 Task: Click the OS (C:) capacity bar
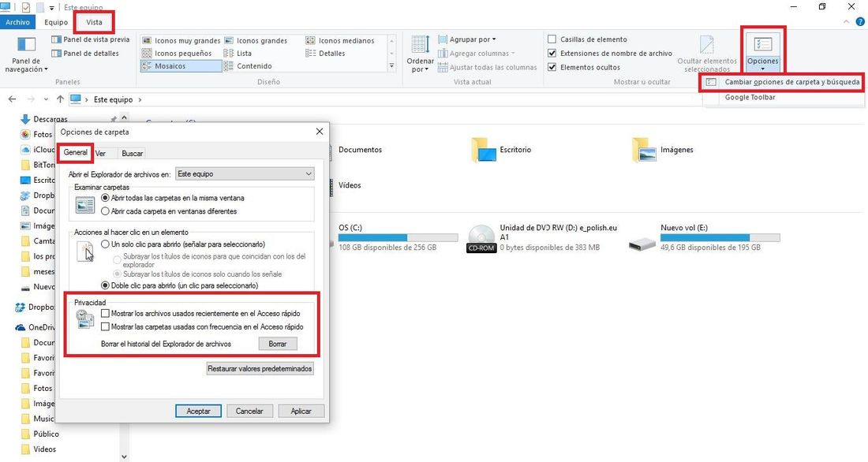398,237
